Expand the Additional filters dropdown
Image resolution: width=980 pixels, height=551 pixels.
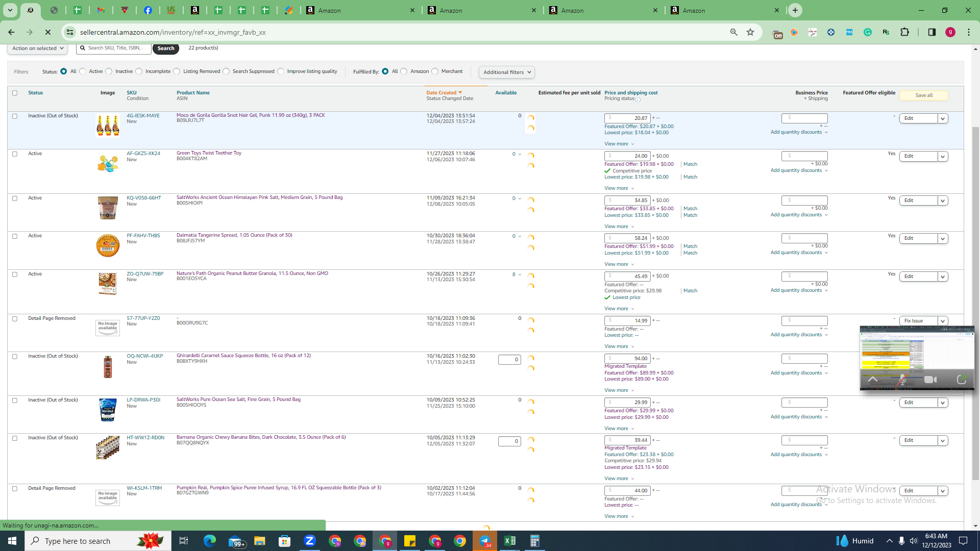pos(507,72)
